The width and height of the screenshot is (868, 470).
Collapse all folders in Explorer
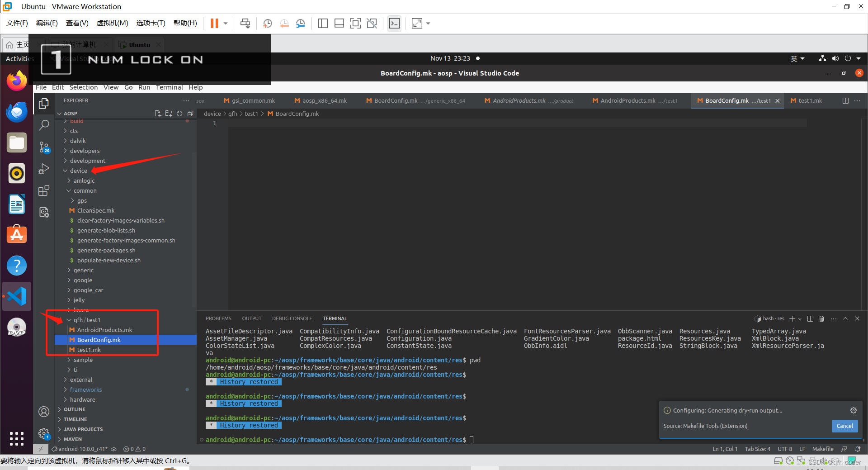coord(190,114)
